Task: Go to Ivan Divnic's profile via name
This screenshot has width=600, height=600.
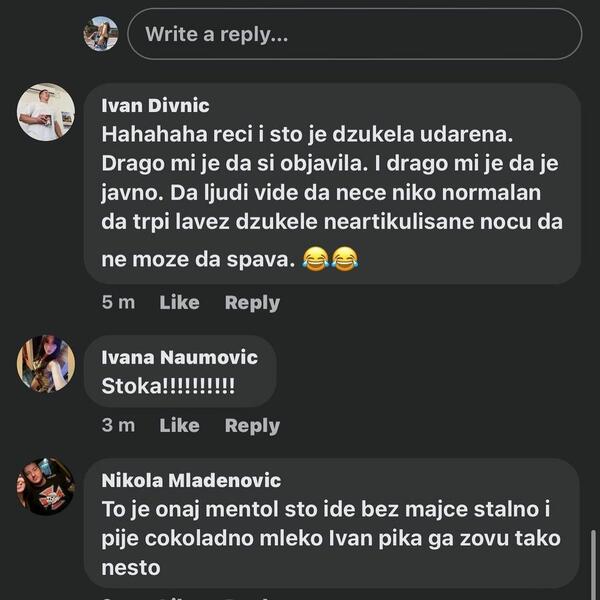Action: tap(156, 106)
